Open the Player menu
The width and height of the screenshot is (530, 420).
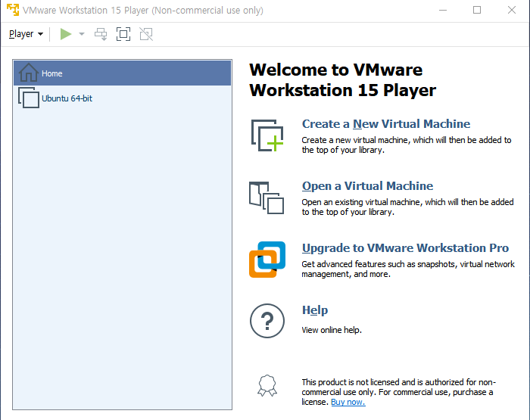coord(26,34)
